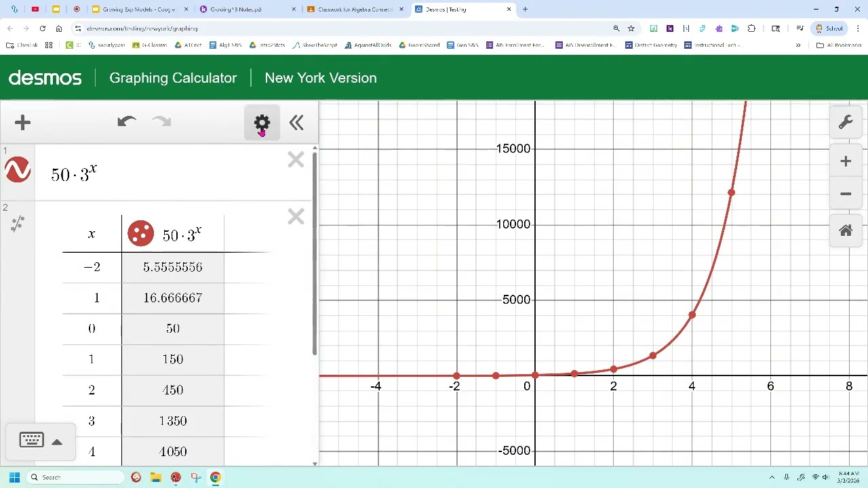Open a new browser tab
Screen dimensions: 868x488
tap(525, 9)
